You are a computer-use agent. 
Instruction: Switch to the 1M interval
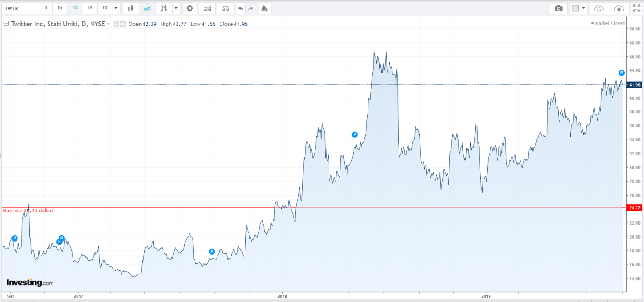click(90, 8)
